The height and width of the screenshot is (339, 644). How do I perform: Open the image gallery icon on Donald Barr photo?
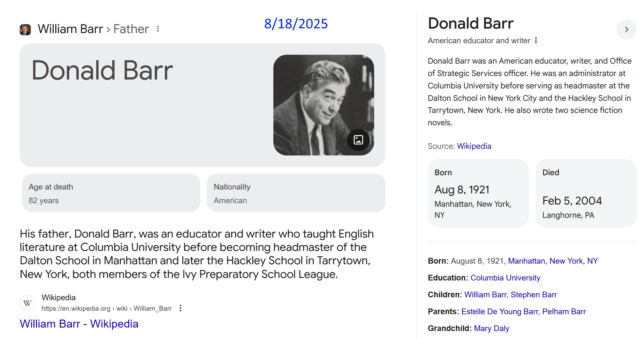pyautogui.click(x=358, y=140)
